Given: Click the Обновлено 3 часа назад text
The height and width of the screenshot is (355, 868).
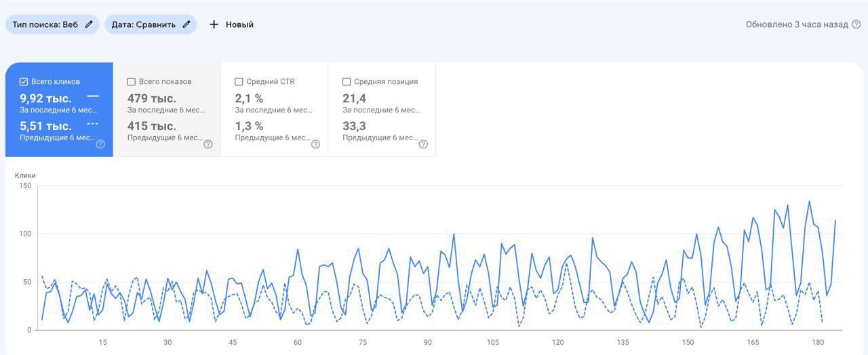Looking at the screenshot, I should click(x=797, y=24).
